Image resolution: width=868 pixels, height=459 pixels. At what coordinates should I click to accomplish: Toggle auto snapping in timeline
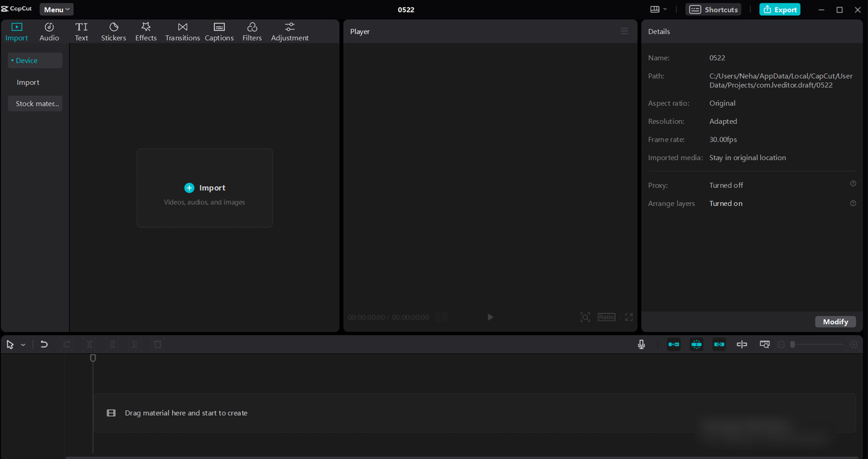696,344
